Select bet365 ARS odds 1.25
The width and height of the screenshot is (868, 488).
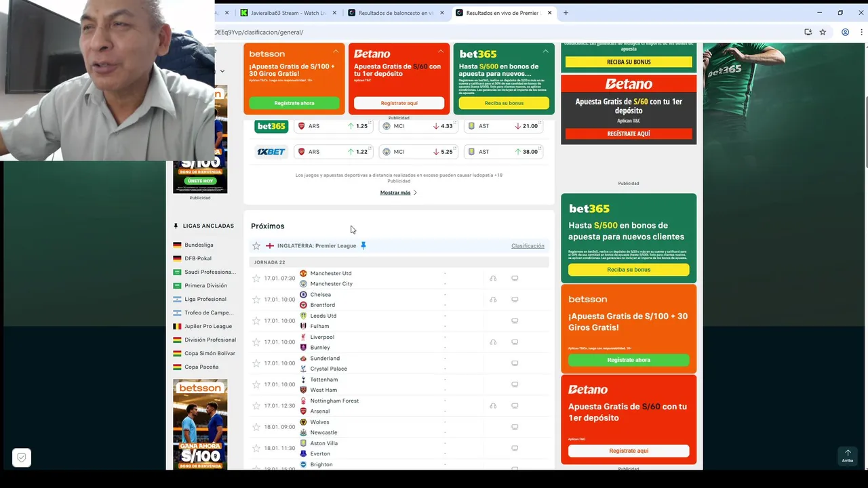tap(334, 126)
